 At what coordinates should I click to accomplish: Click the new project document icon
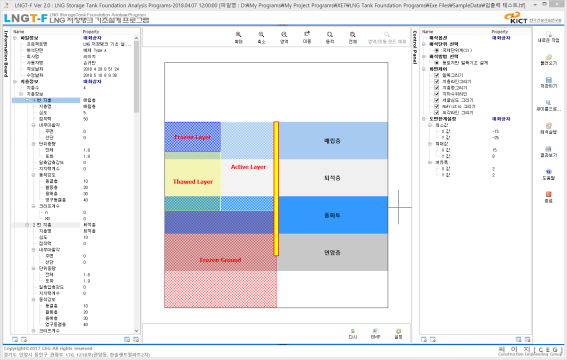(549, 34)
